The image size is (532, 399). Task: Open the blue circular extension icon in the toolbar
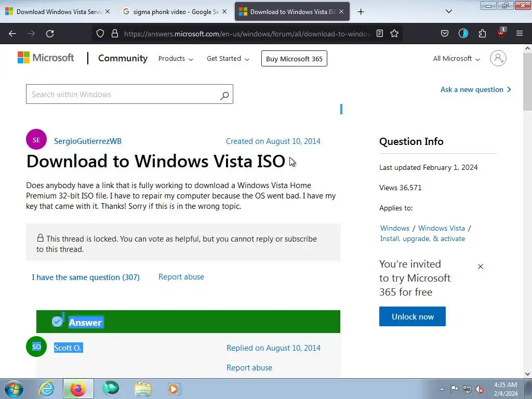click(x=463, y=34)
